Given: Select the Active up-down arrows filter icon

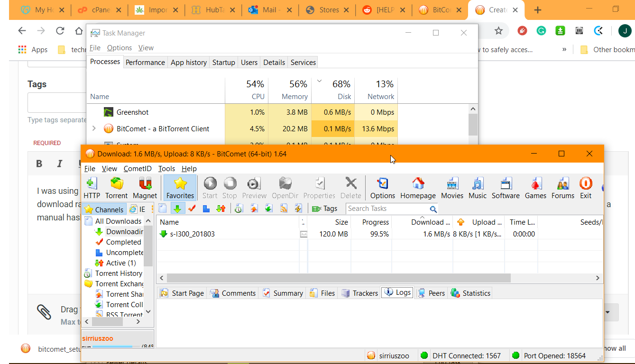Looking at the screenshot, I should coord(221,209).
